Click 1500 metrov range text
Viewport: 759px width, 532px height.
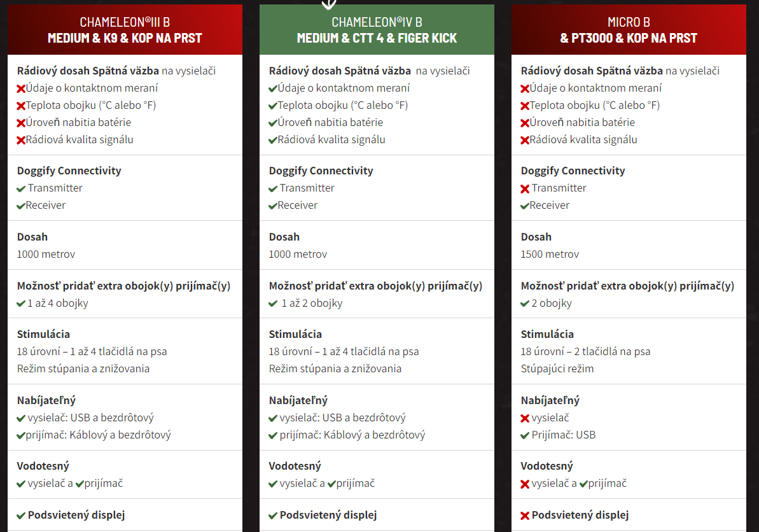[x=550, y=254]
